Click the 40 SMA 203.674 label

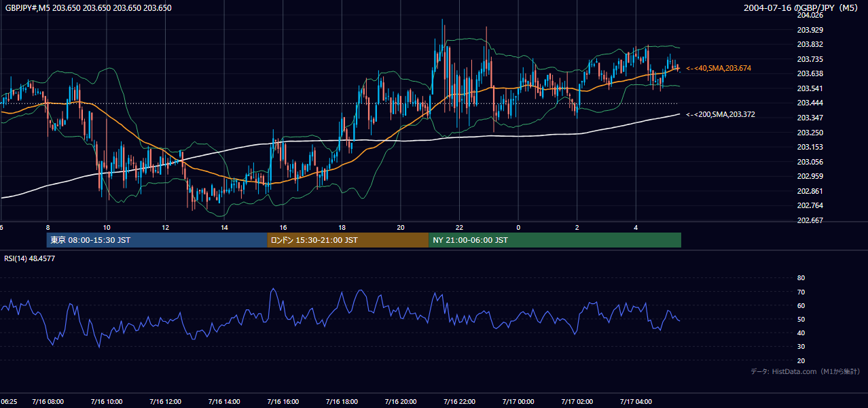[x=719, y=68]
